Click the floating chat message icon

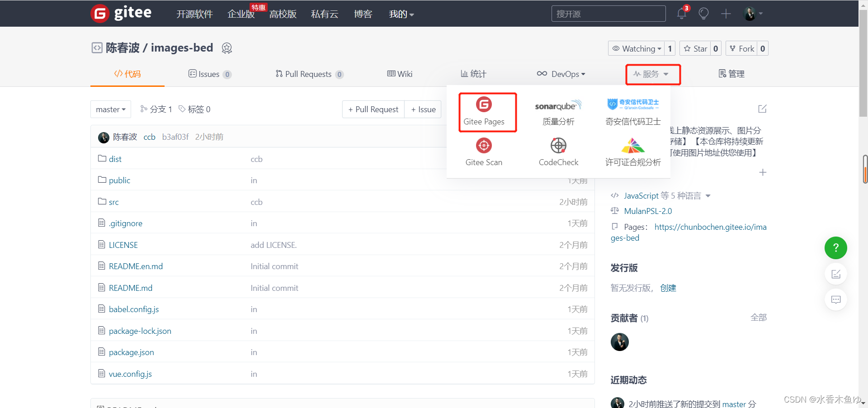tap(836, 299)
